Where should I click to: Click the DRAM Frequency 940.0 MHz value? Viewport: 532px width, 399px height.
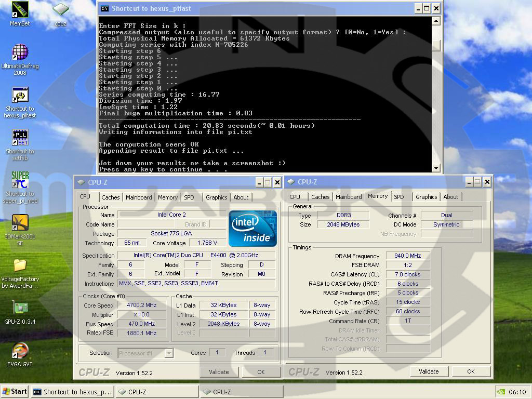pyautogui.click(x=407, y=256)
